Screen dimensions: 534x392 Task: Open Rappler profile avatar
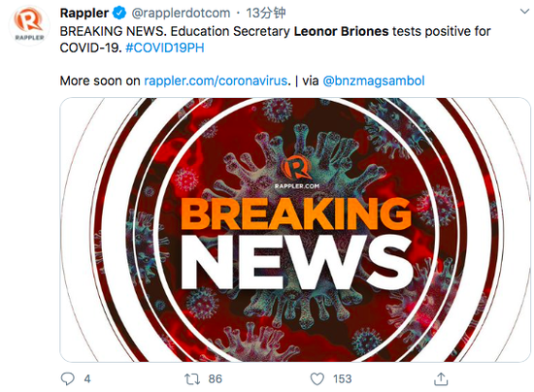(29, 25)
